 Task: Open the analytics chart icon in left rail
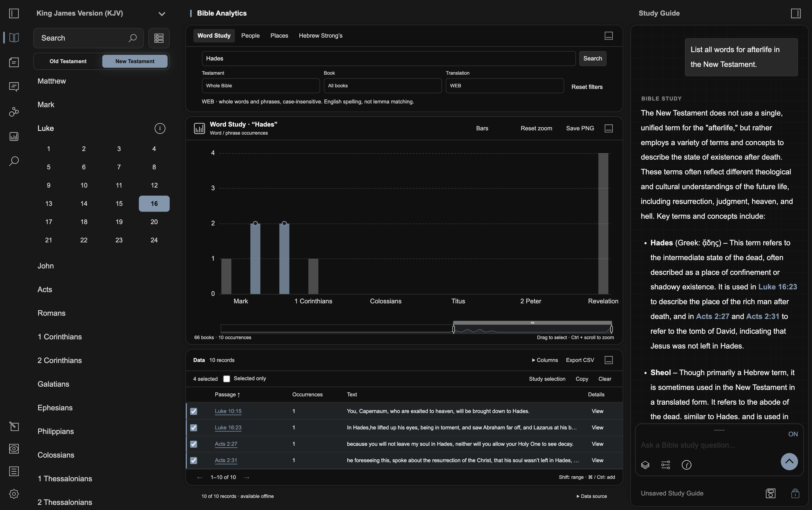(x=14, y=136)
